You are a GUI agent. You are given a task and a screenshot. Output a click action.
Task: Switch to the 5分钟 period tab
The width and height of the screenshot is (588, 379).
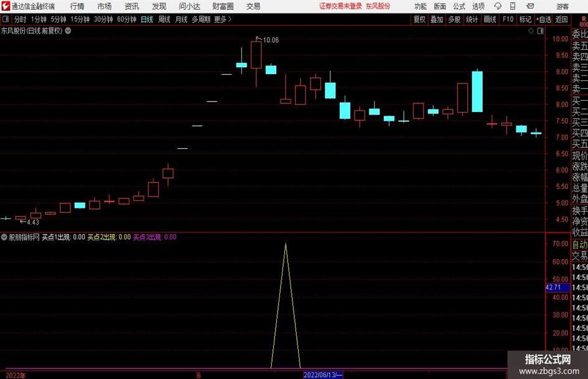(x=58, y=19)
